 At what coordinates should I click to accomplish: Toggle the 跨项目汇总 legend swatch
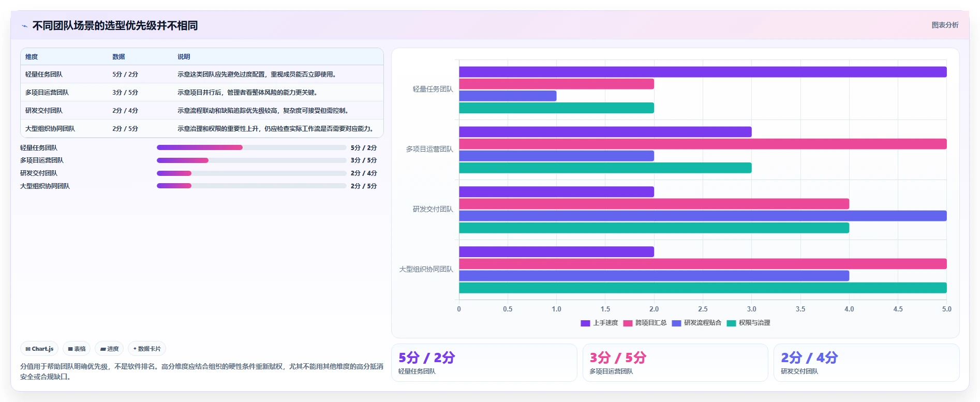pos(628,323)
